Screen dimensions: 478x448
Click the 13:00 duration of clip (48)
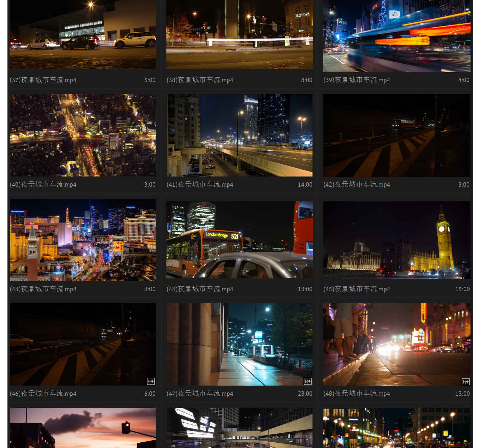pyautogui.click(x=462, y=394)
